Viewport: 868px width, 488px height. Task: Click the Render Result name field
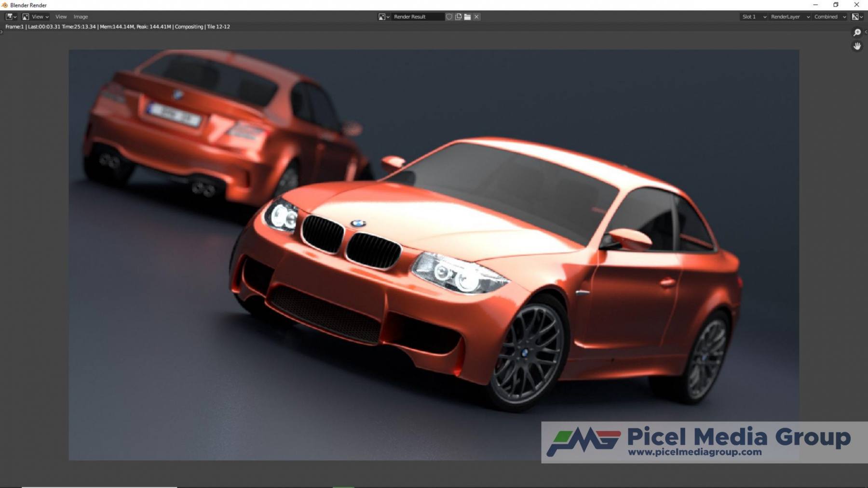coord(417,17)
